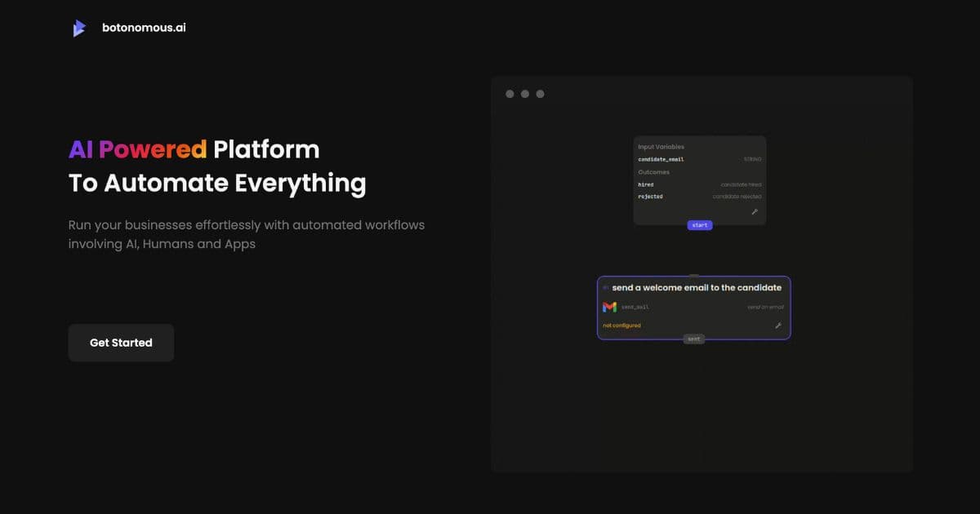
Task: Click the 'candidate rejected' description
Action: tap(737, 197)
